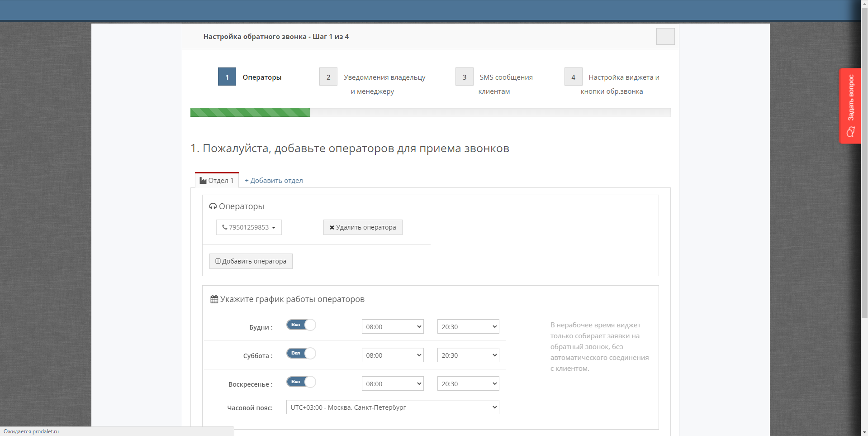Click the Будни label
This screenshot has width=868, height=436.
pyautogui.click(x=261, y=327)
